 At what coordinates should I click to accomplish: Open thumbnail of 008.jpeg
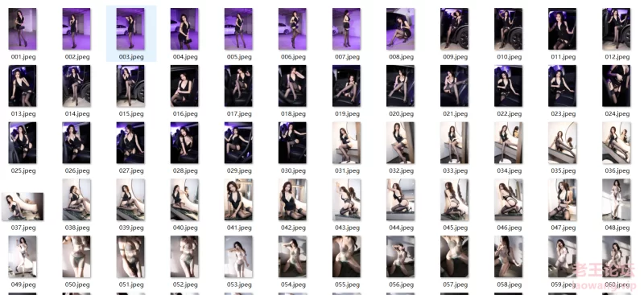click(400, 29)
